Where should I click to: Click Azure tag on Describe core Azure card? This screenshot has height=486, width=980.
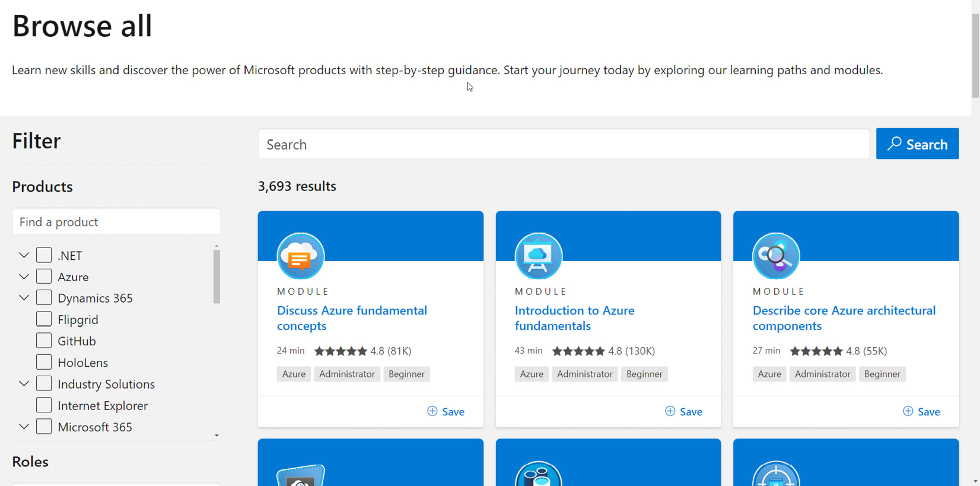769,374
